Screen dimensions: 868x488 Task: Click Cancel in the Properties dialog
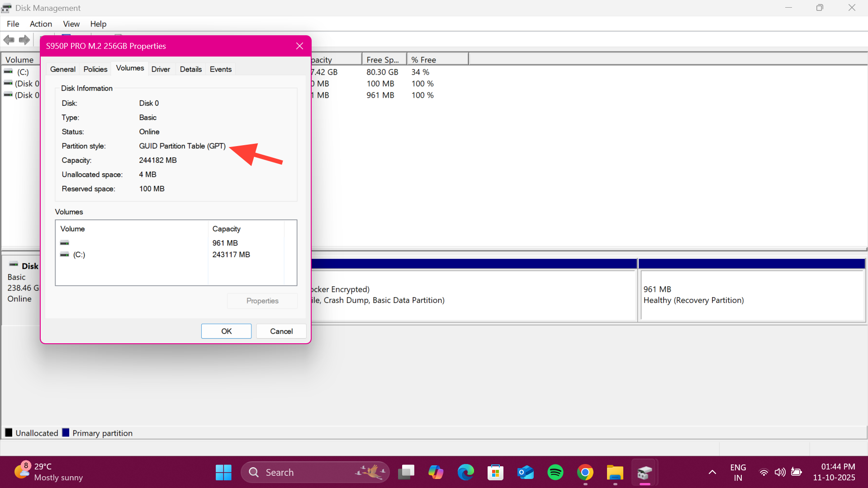(281, 331)
